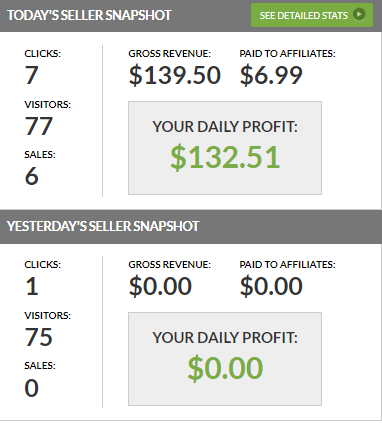The image size is (382, 423).
Task: Click yesterday's clicks count of 1
Action: point(32,286)
